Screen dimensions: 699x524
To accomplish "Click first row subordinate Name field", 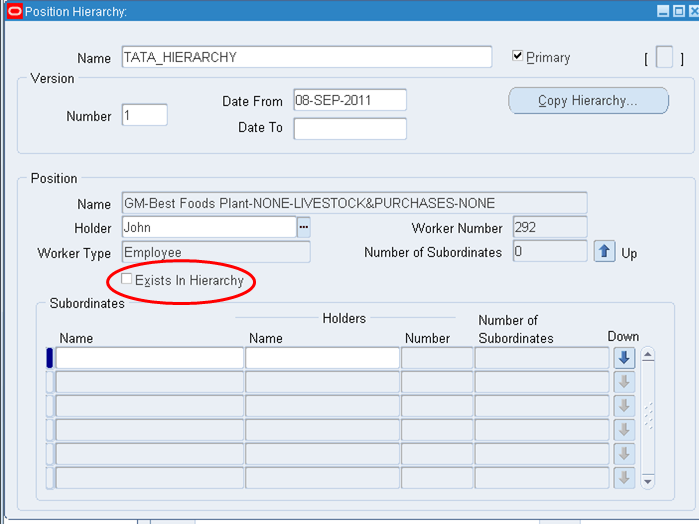I will 150,358.
